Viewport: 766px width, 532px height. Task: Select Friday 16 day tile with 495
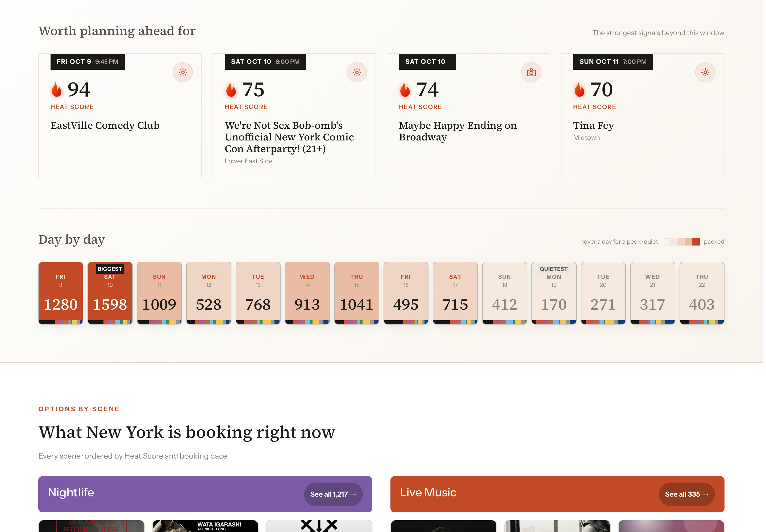(x=406, y=293)
